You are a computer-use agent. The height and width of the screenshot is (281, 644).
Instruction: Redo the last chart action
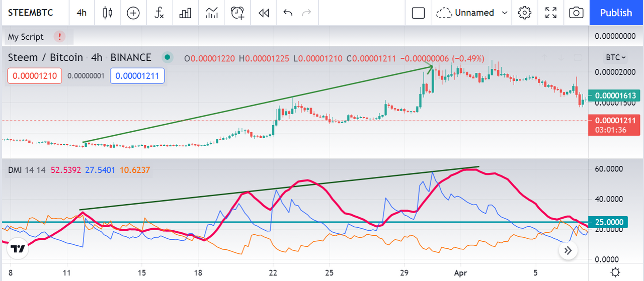click(x=306, y=13)
